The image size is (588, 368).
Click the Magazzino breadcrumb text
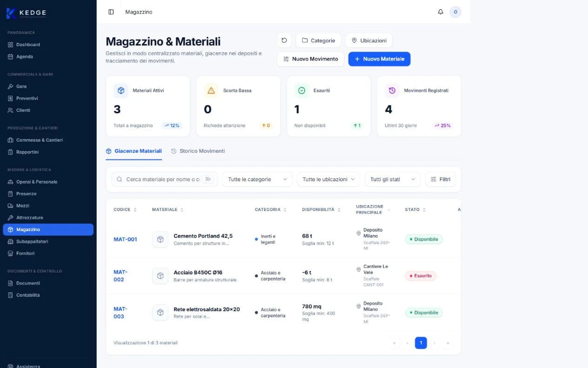tap(139, 12)
